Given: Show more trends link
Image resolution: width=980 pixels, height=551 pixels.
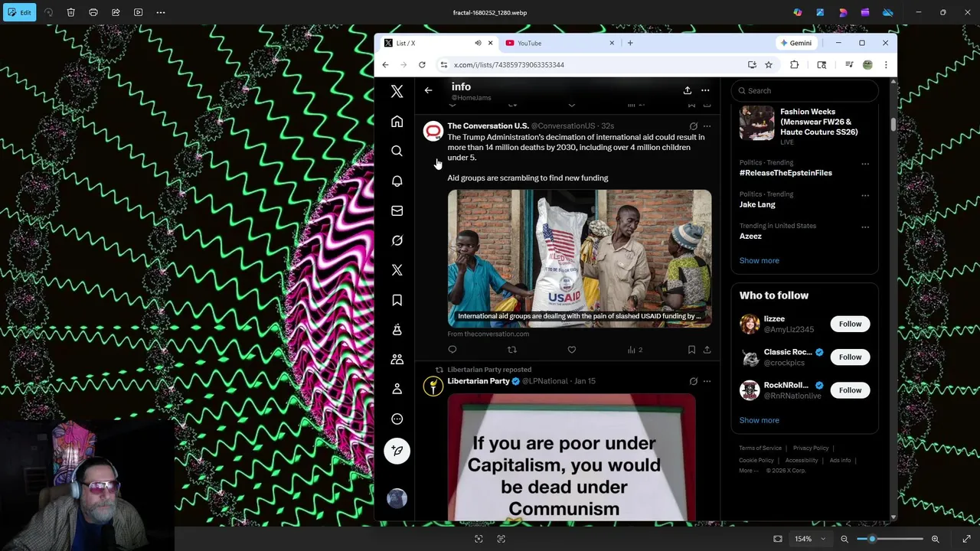Looking at the screenshot, I should (x=759, y=261).
